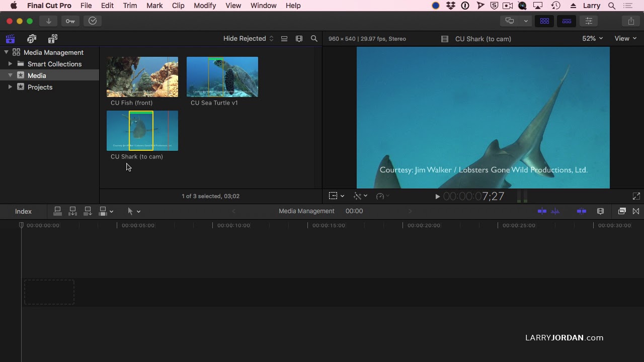644x362 pixels.
Task: Open viewer full screen arrows
Action: point(636,196)
